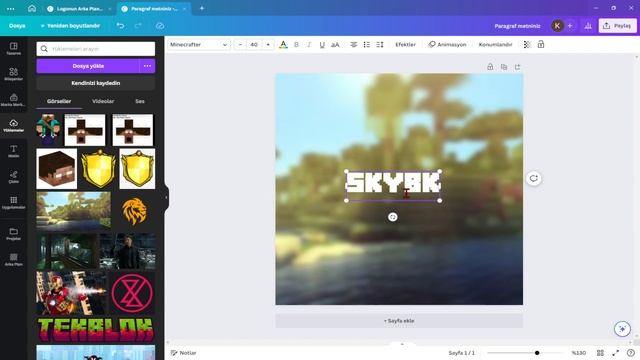Open the Magic assistant sparkle button
The image size is (640, 360).
click(x=622, y=329)
